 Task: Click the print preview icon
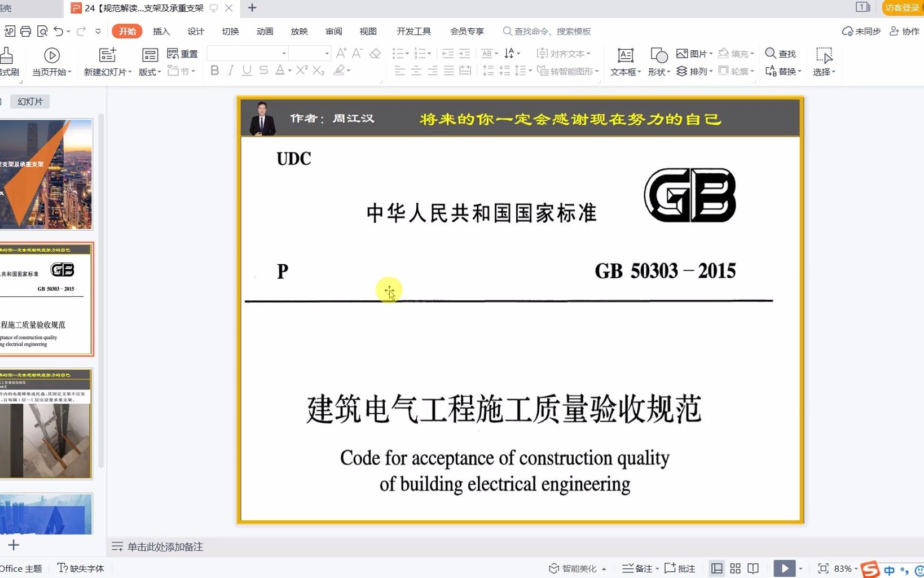(x=42, y=31)
